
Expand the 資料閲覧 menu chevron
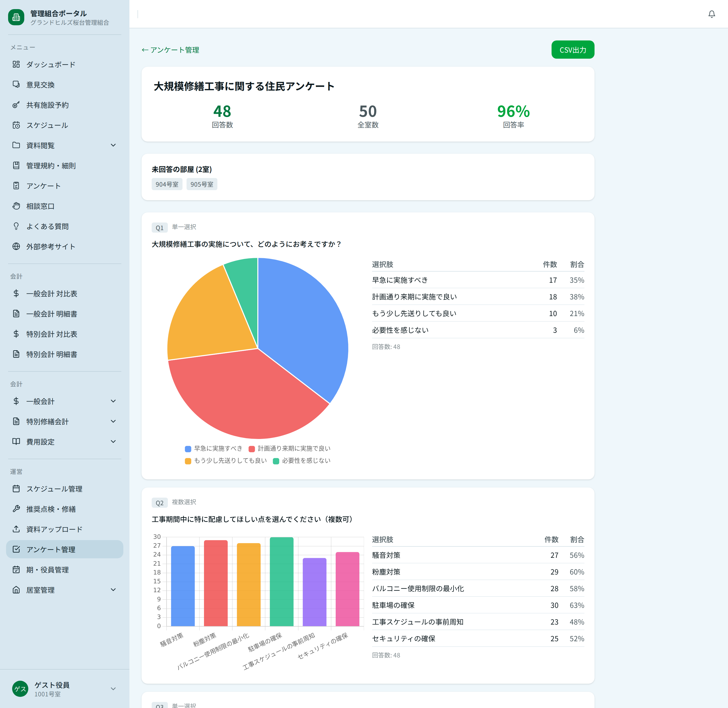pos(113,145)
